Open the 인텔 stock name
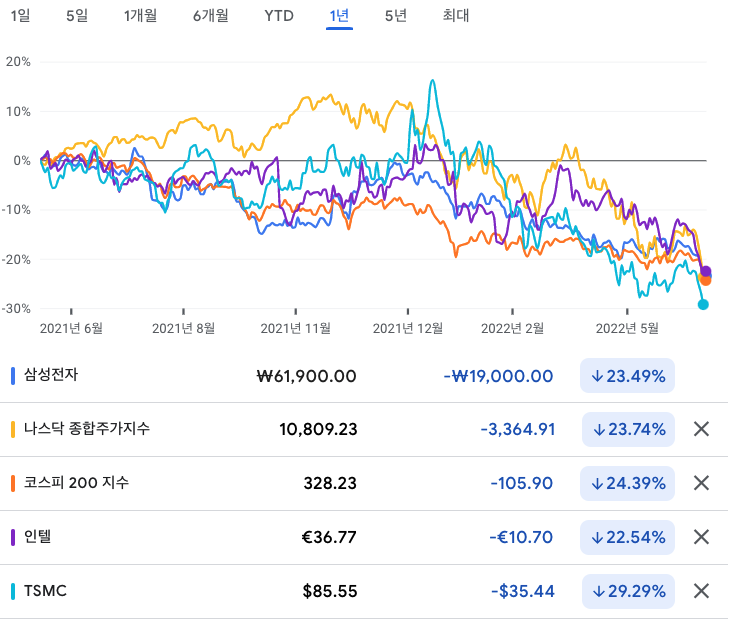 (x=37, y=536)
